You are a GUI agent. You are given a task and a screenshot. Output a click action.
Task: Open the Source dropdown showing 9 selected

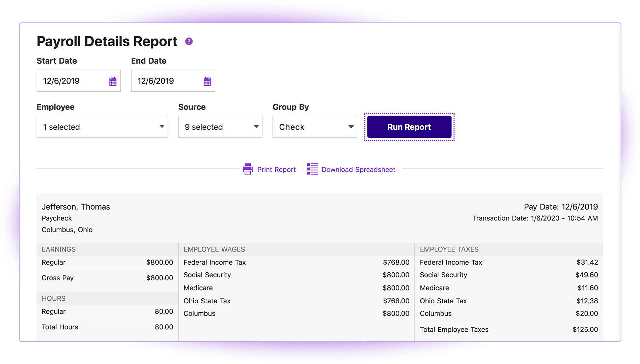(x=220, y=127)
